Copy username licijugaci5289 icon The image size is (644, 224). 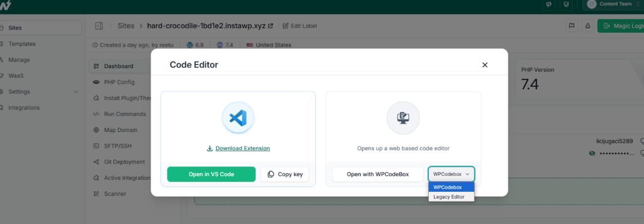pyautogui.click(x=642, y=141)
